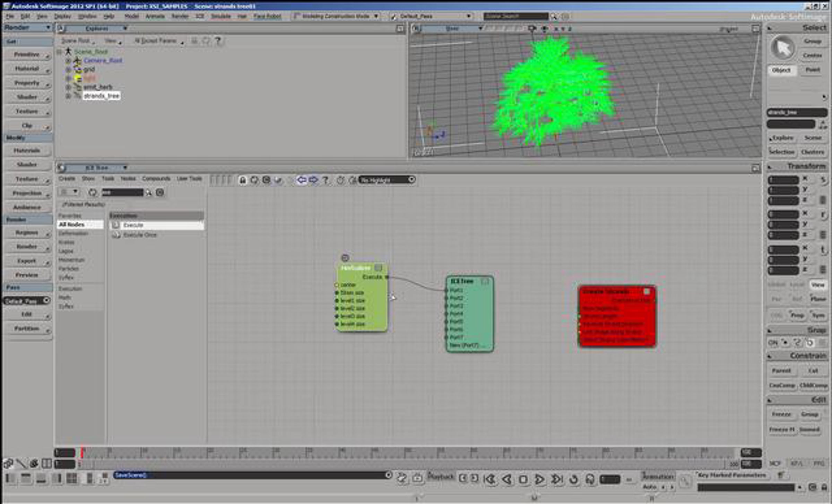Click the Primitive button
The image size is (832, 504).
pos(27,55)
